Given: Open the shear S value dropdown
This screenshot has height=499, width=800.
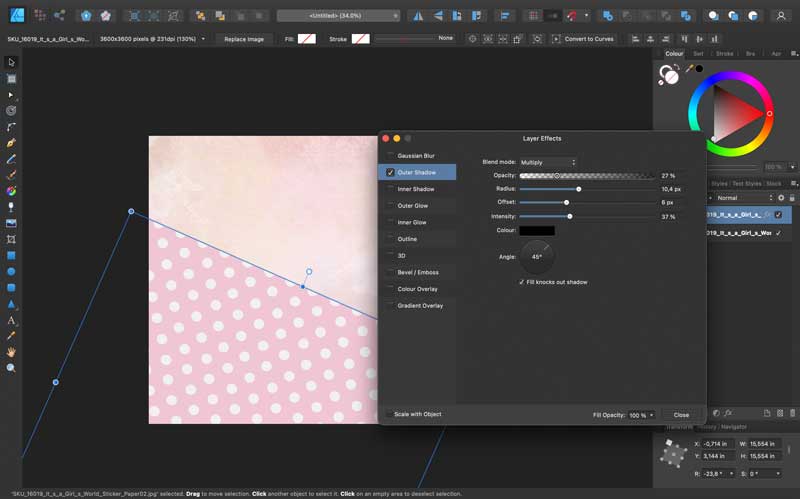Looking at the screenshot, I should pyautogui.click(x=778, y=474).
